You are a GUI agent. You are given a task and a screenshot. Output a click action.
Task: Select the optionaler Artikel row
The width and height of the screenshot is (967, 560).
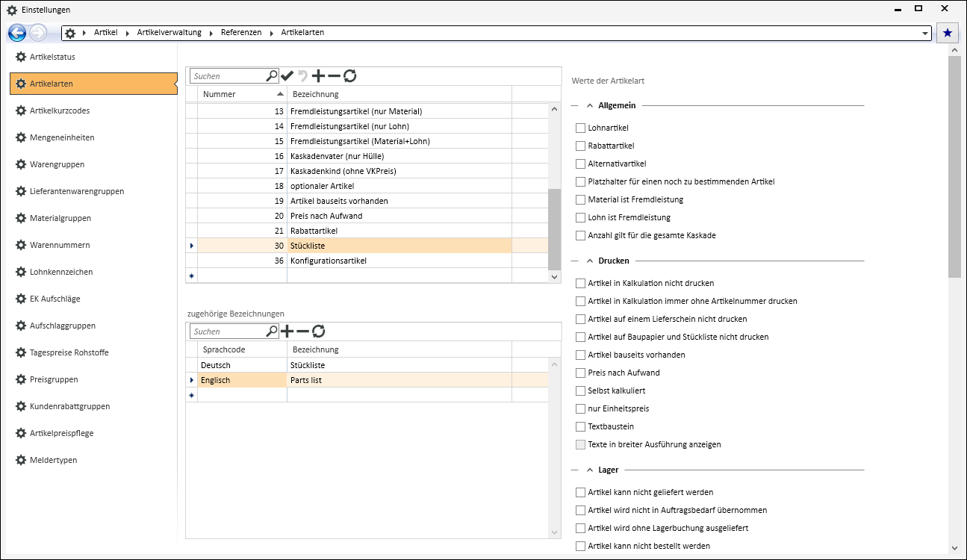coord(367,186)
